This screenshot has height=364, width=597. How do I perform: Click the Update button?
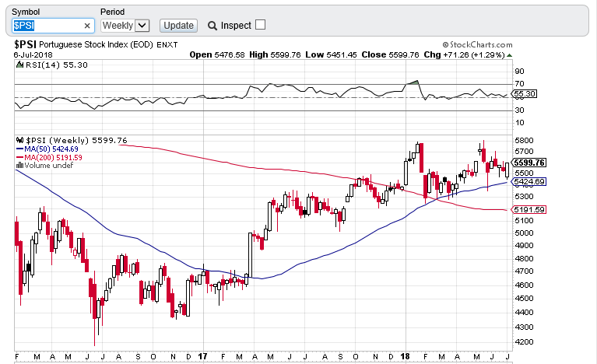point(178,26)
